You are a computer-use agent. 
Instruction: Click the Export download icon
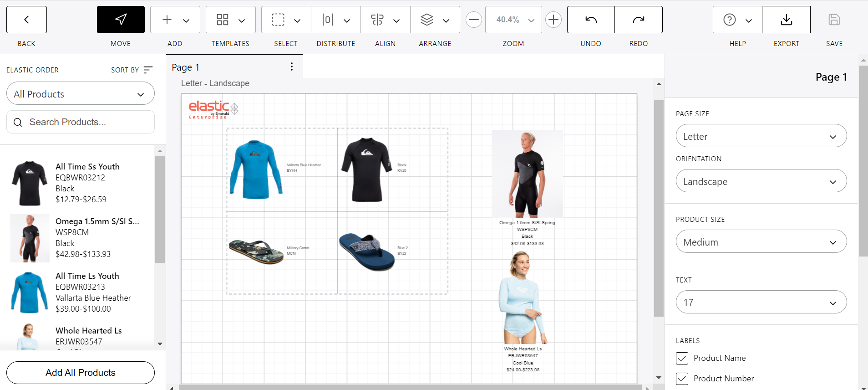pos(786,20)
